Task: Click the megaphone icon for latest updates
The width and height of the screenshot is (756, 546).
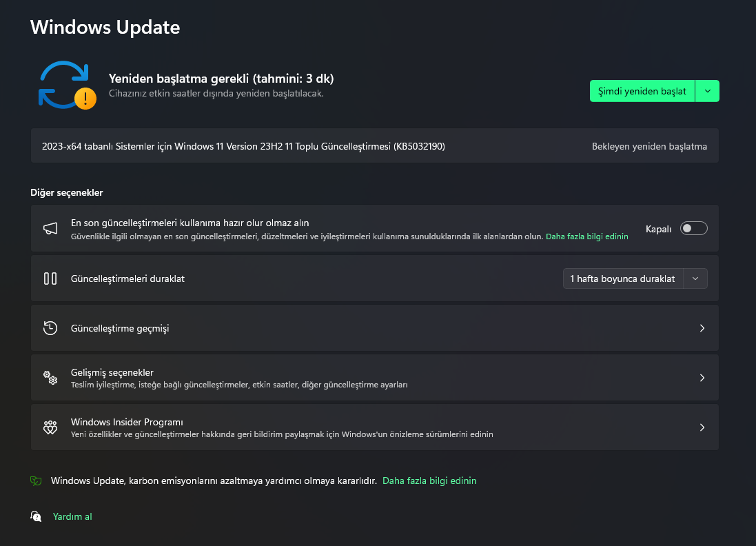Action: tap(50, 228)
